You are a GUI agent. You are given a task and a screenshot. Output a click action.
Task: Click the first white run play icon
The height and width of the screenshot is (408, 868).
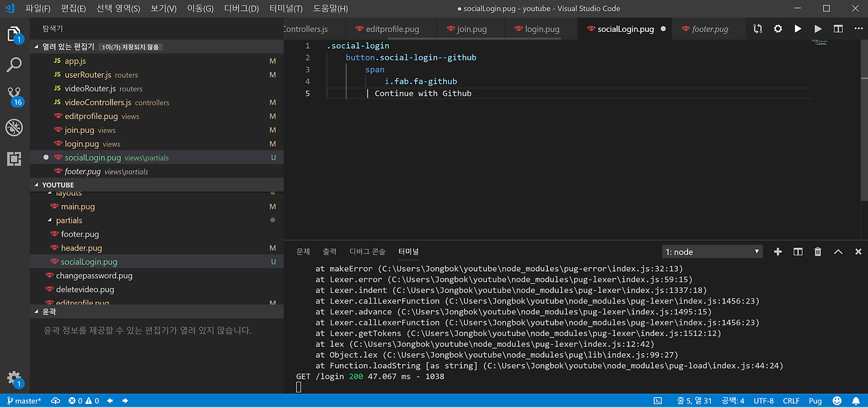797,29
